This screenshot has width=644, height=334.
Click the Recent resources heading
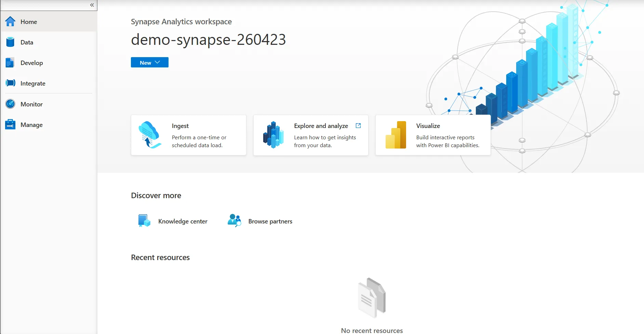(160, 257)
